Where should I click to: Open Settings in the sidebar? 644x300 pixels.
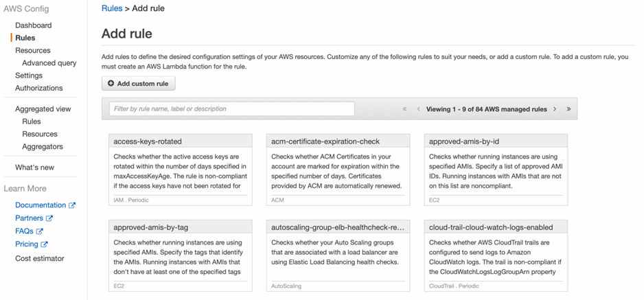pyautogui.click(x=29, y=76)
